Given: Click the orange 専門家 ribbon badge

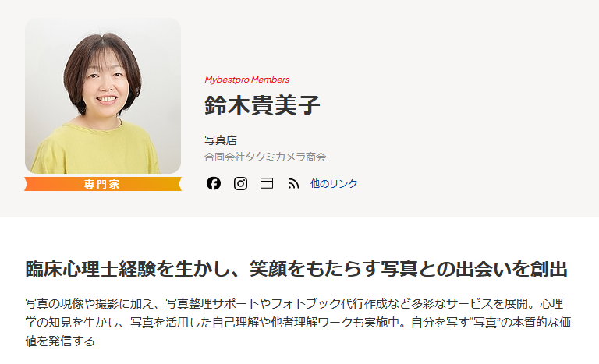Looking at the screenshot, I should (103, 184).
